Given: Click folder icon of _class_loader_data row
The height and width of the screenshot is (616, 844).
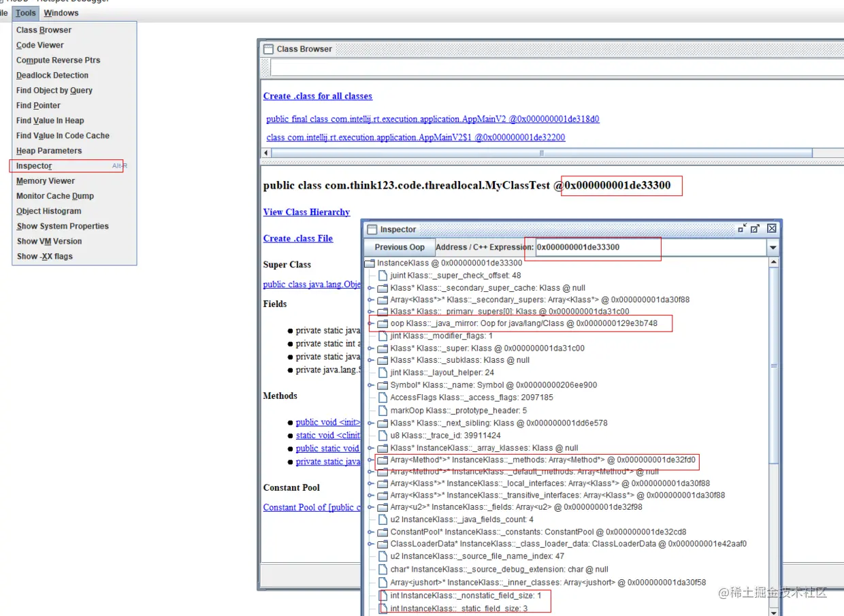Looking at the screenshot, I should [x=383, y=544].
